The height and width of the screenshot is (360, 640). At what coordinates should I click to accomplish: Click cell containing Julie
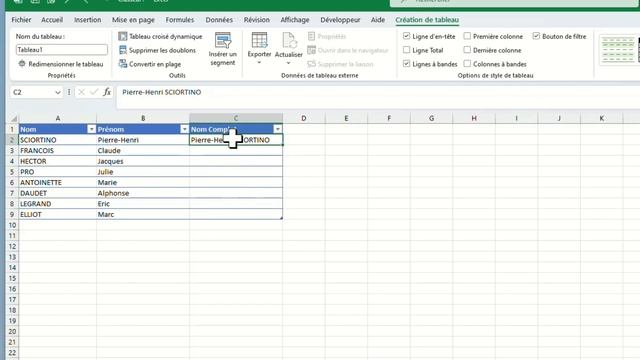point(143,172)
